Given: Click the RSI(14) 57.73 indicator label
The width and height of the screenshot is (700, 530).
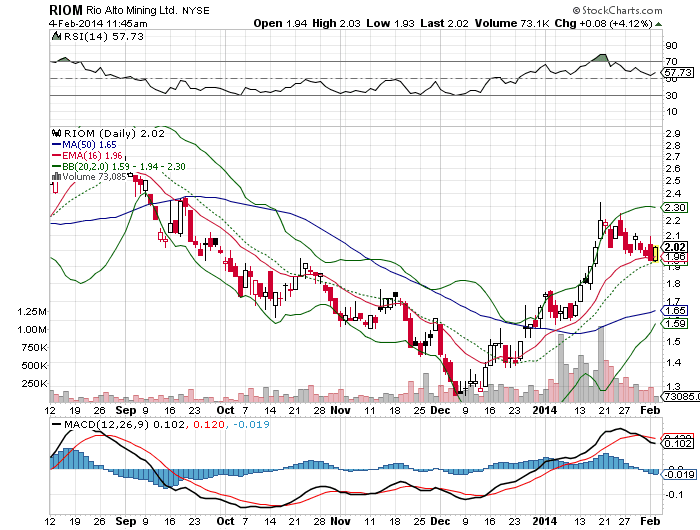Looking at the screenshot, I should [x=104, y=36].
